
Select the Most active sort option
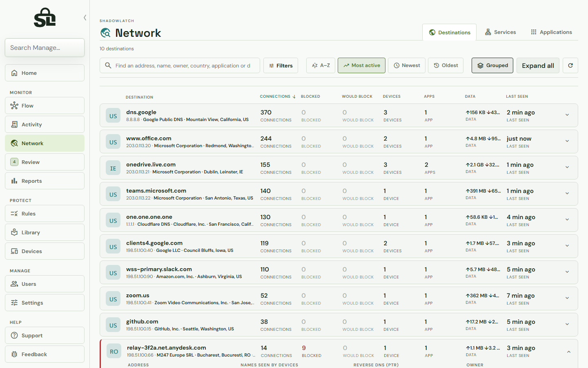click(x=361, y=65)
